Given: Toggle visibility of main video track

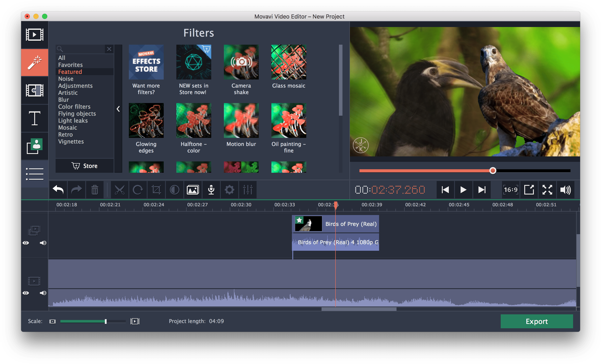Looking at the screenshot, I should 26,293.
